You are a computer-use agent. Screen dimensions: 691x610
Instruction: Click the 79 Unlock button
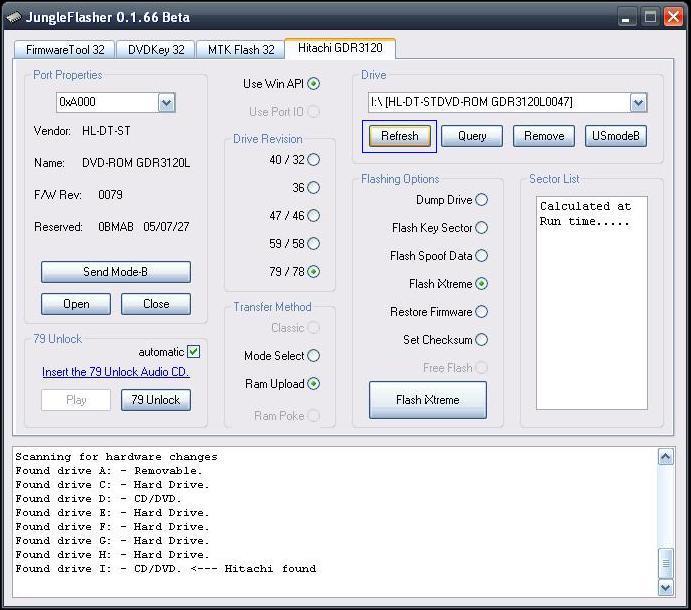tap(156, 400)
